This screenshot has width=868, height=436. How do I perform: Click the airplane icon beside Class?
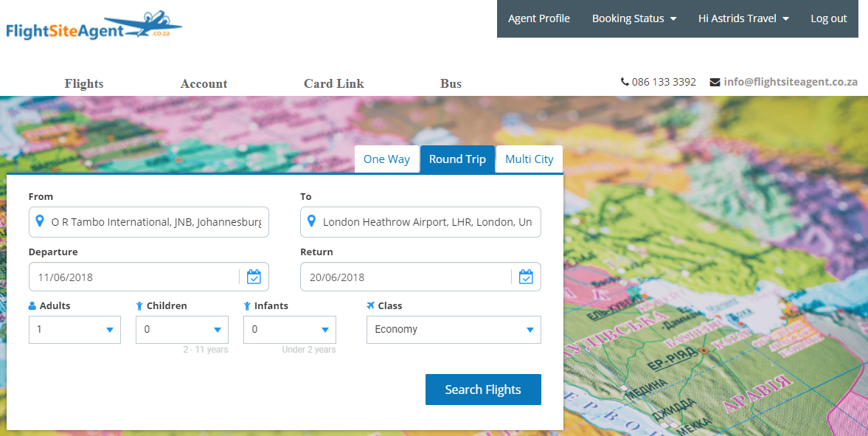(x=371, y=305)
